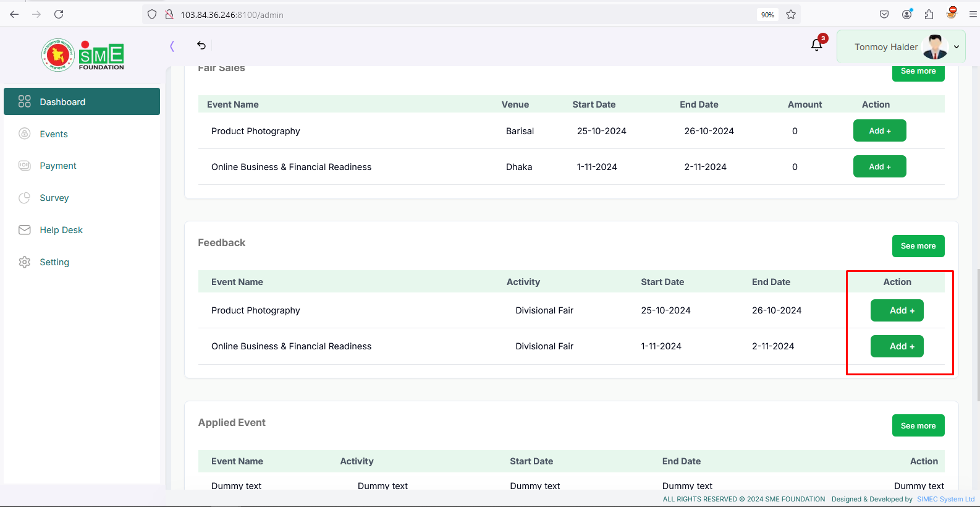Expand the Tonmoy Halder user dropdown arrow
This screenshot has width=980, height=507.
tap(957, 47)
